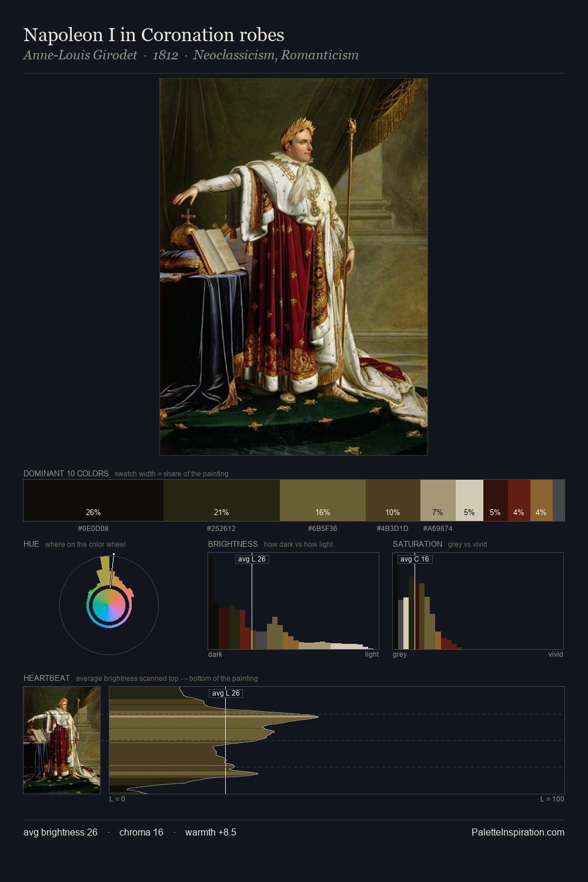Screen dimensions: 588x882
Task: Select the 26% near-black color swatch
Action: (x=93, y=500)
